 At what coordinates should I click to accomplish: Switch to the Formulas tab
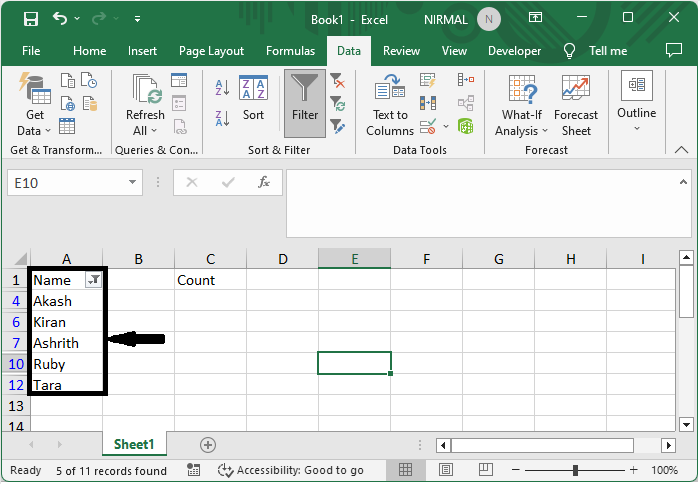(291, 51)
